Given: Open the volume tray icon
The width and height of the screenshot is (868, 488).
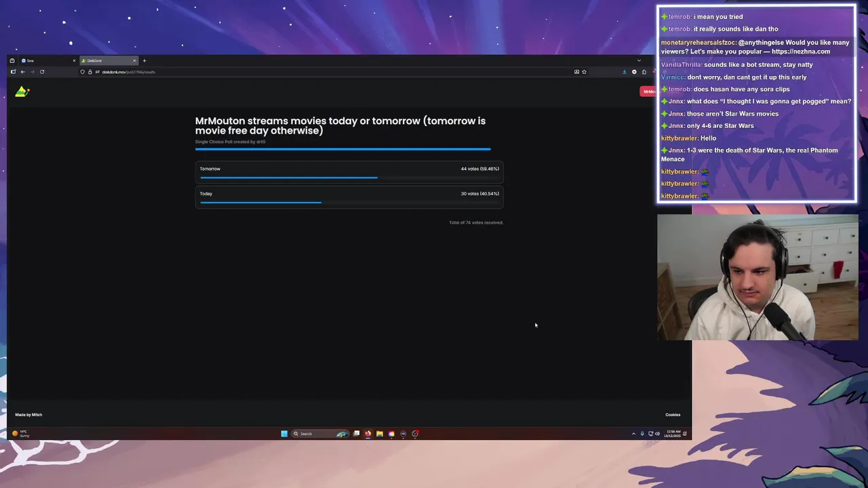Looking at the screenshot, I should pyautogui.click(x=657, y=434).
